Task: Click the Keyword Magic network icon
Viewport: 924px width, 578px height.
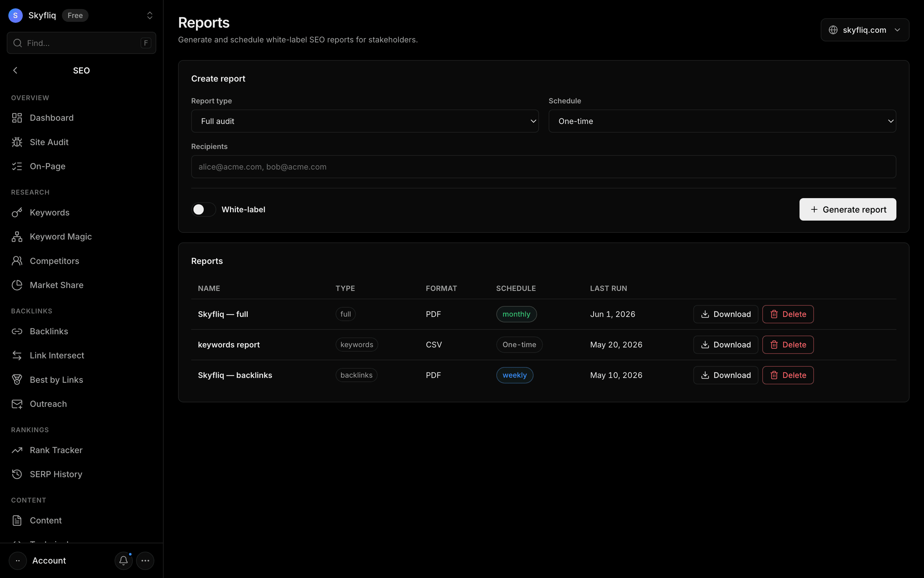Action: [17, 237]
